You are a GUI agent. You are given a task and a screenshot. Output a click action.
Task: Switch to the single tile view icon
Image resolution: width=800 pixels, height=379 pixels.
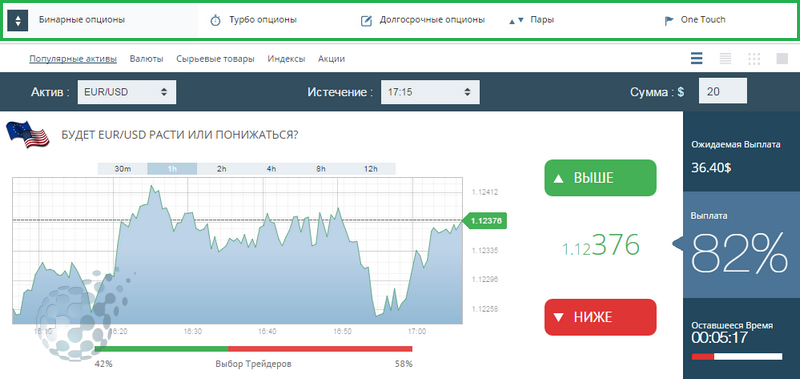(782, 59)
